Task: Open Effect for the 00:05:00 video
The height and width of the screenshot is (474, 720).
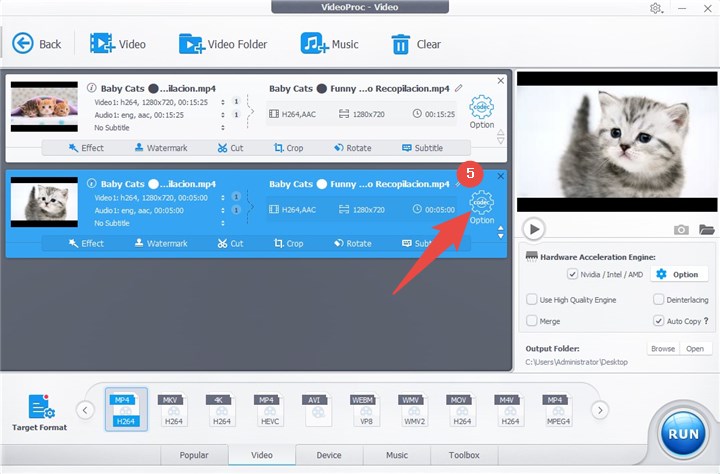Action: 86,243
